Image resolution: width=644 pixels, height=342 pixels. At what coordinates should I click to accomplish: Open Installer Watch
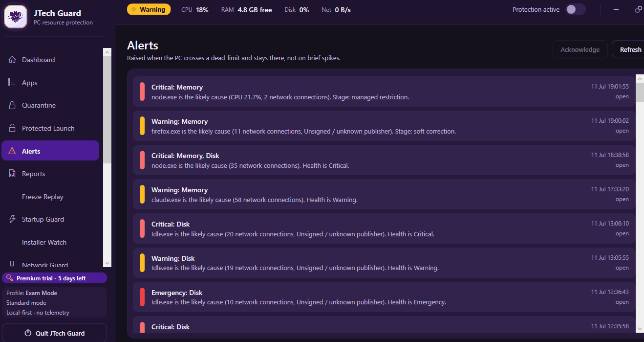click(51, 242)
